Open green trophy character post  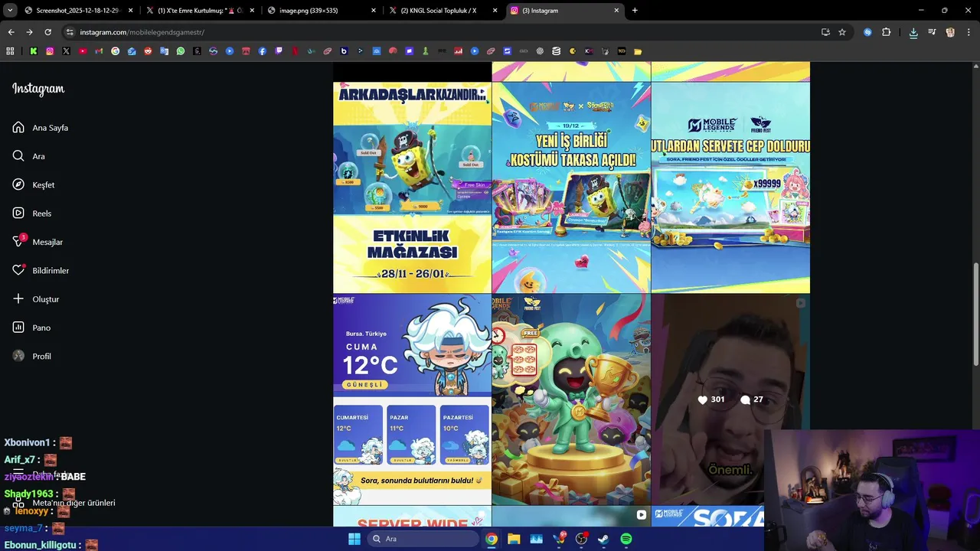[x=571, y=399]
